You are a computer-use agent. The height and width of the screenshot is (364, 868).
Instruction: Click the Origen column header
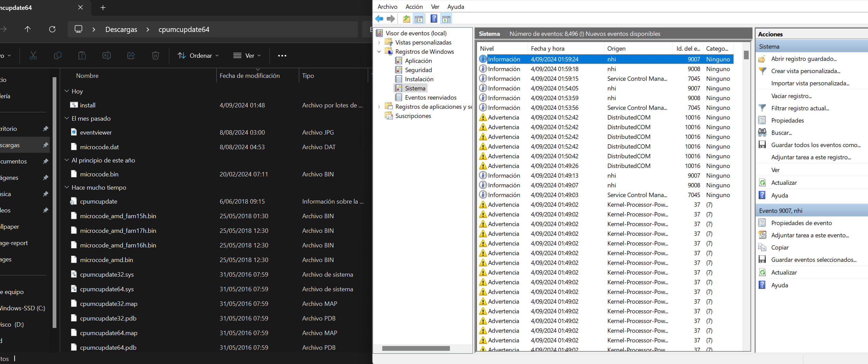[638, 49]
